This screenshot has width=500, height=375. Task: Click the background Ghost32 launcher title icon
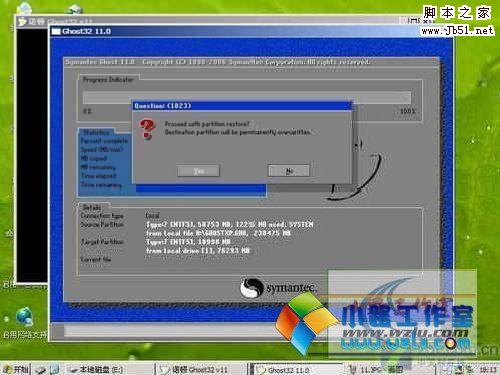click(22, 22)
